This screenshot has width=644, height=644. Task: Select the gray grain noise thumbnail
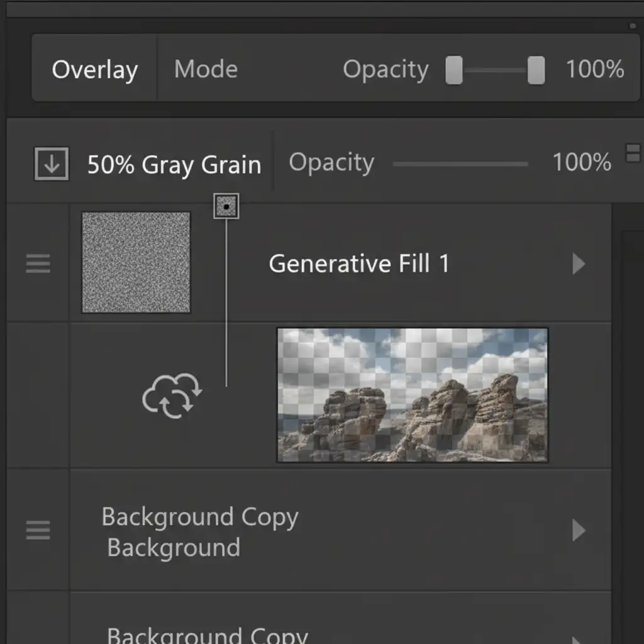[136, 262]
